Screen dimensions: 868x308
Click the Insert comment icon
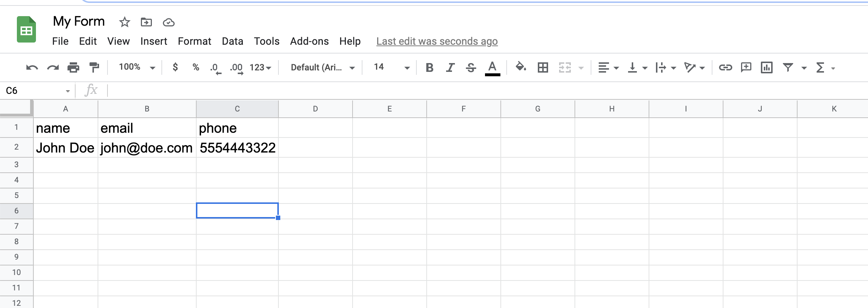pyautogui.click(x=746, y=67)
